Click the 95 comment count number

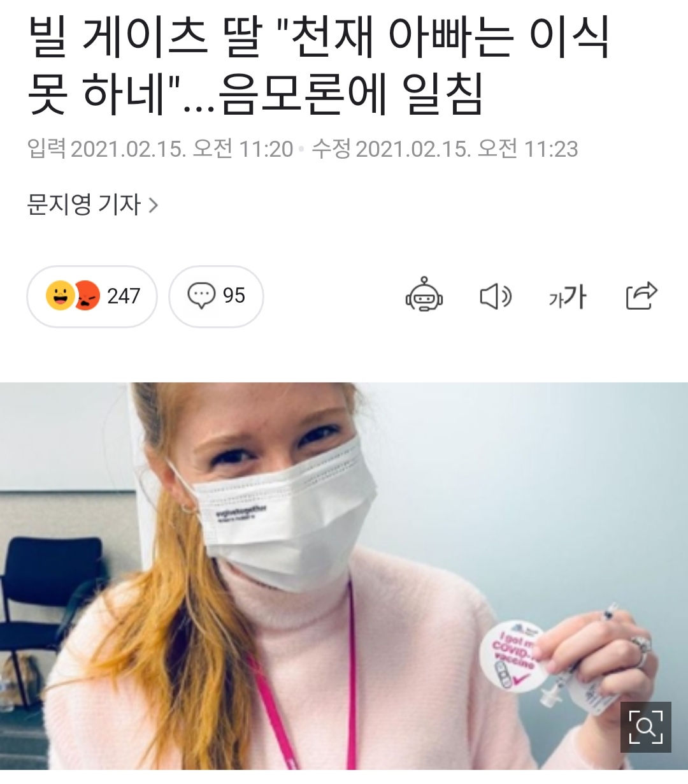click(234, 296)
